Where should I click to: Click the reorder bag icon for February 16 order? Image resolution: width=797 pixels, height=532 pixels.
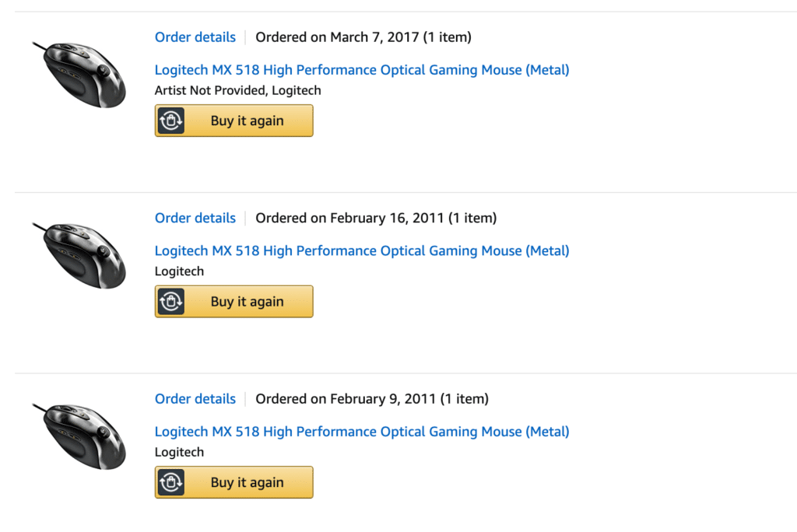tap(170, 302)
